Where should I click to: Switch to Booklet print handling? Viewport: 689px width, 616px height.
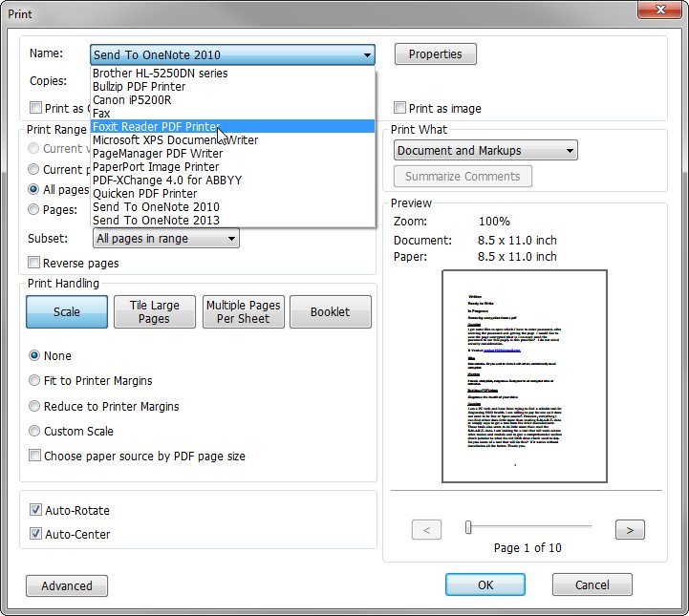tap(331, 311)
